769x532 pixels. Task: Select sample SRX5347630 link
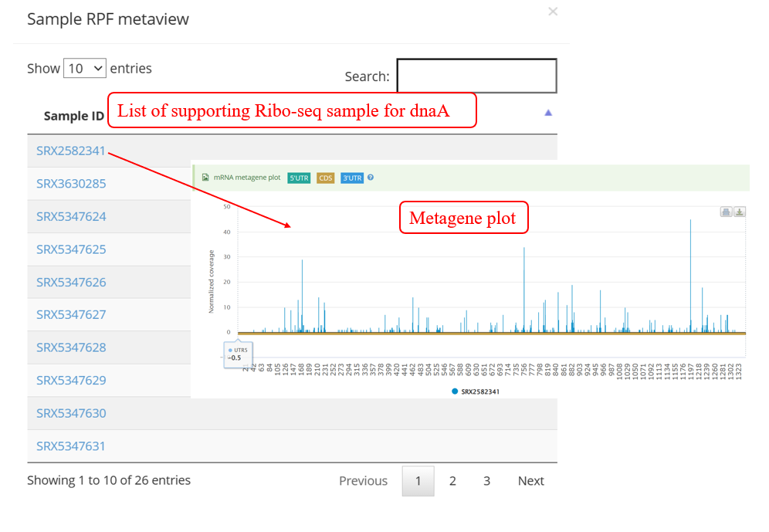click(71, 413)
